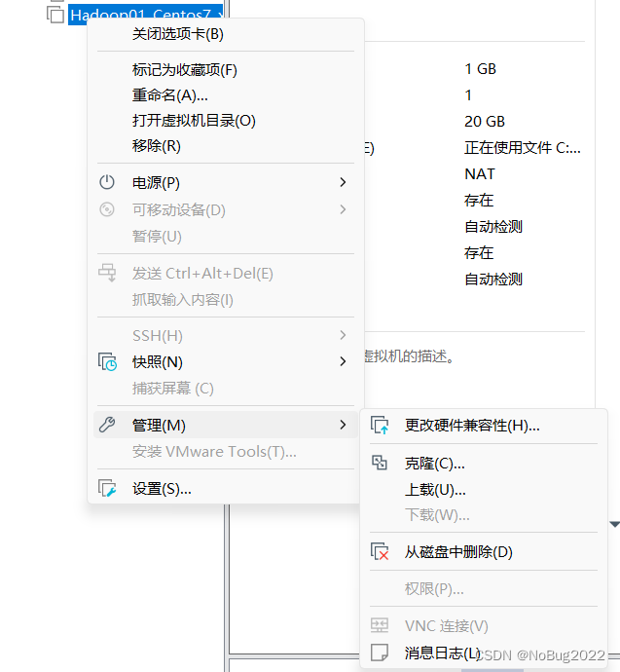Click the power icon beside 电源(P)
The height and width of the screenshot is (672, 620).
(107, 182)
